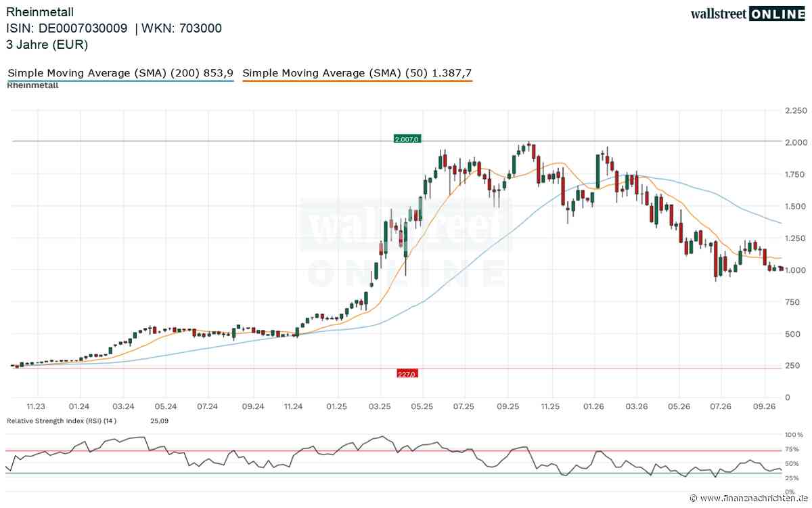The image size is (812, 508).
Task: Click the '3 Jahre (EUR)' period label
Action: [47, 45]
